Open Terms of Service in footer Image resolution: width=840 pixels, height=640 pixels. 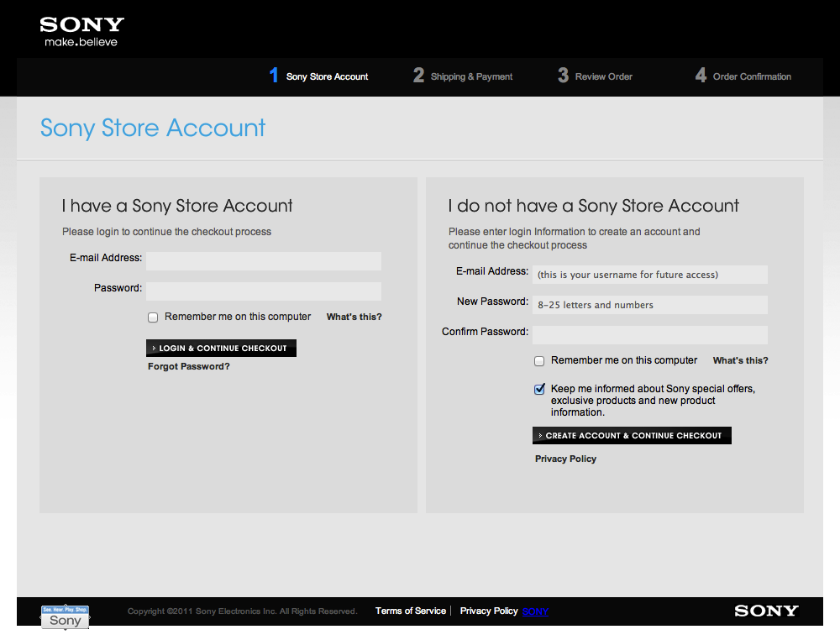coord(411,611)
